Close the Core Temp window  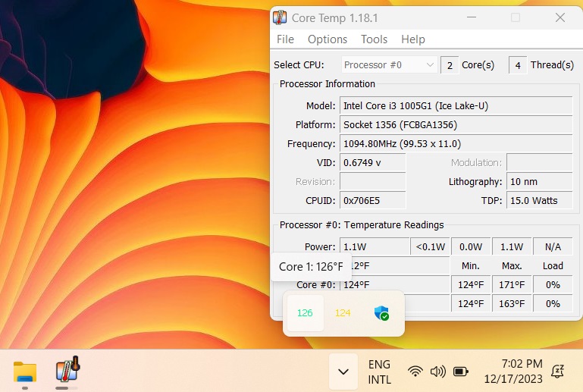pos(560,17)
